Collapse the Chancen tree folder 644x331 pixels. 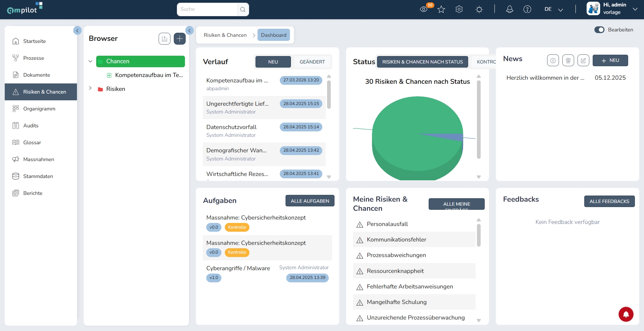[x=90, y=61]
